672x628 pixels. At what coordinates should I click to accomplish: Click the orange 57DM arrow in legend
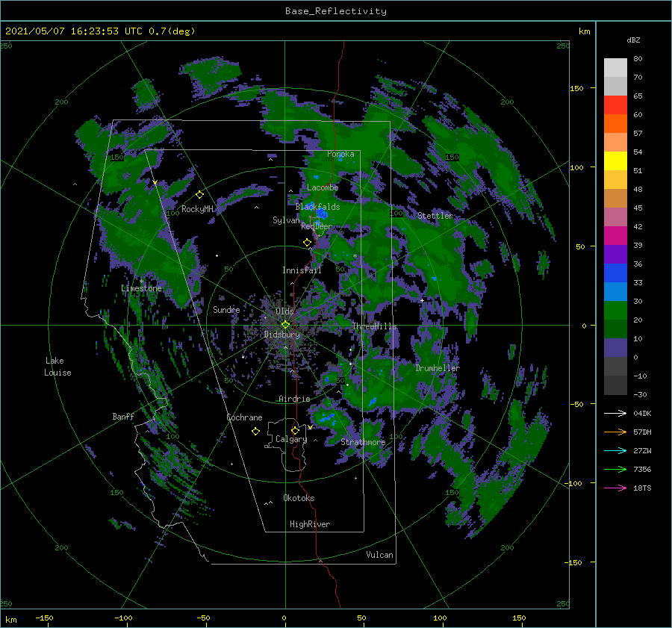615,432
